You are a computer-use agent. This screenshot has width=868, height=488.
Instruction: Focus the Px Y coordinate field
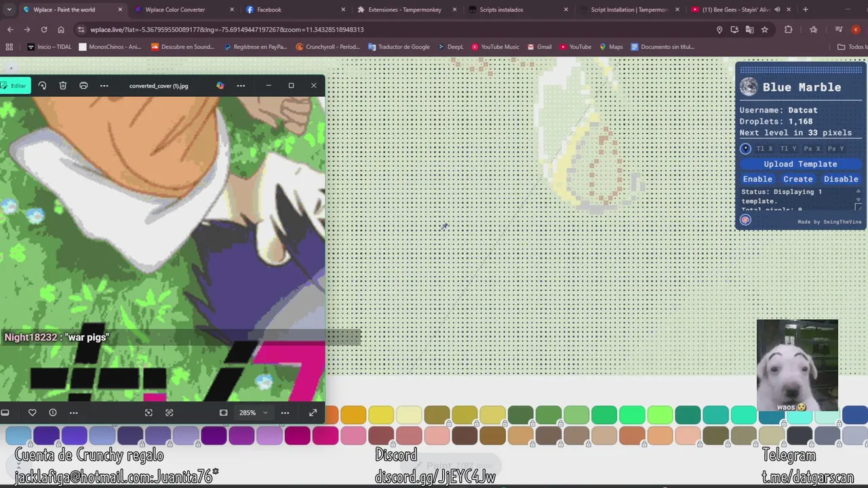click(x=836, y=148)
